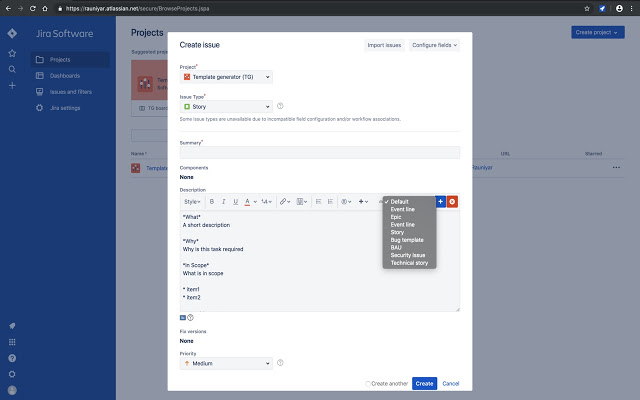Open Jira settings in the sidebar
The image size is (640, 400).
tap(70, 108)
